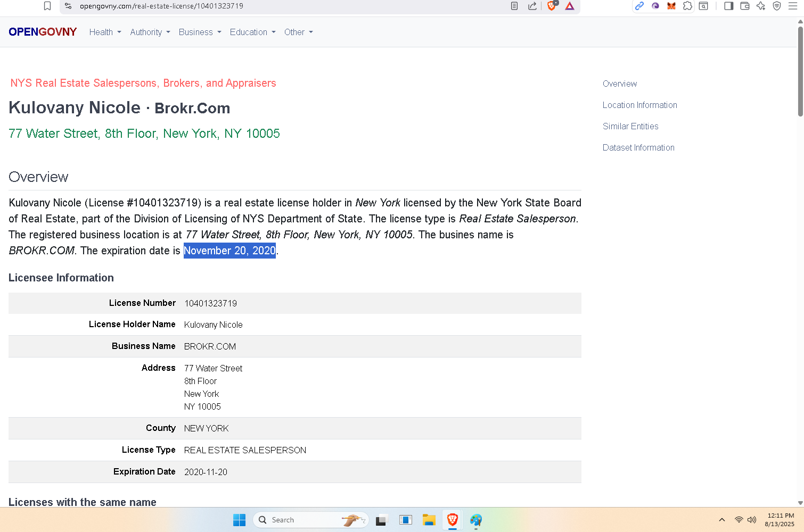Click license number value 10401323719 in the table
Viewport: 804px width, 532px height.
point(210,303)
